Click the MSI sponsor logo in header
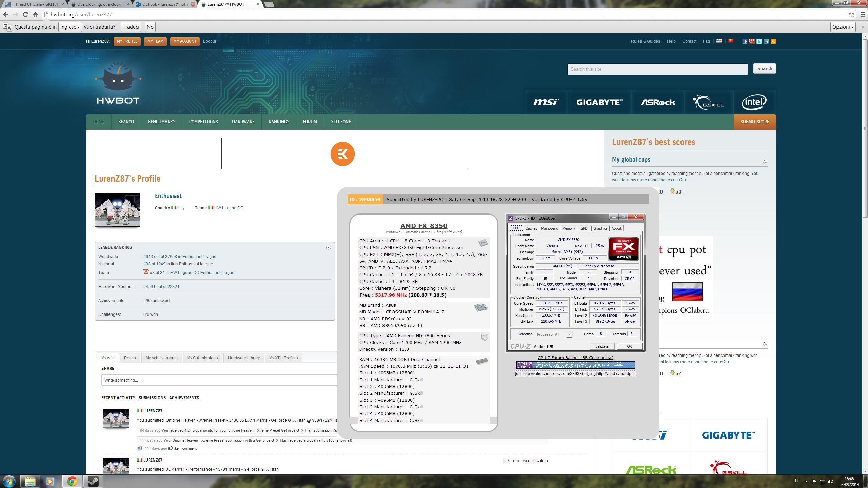The height and width of the screenshot is (488, 868). click(546, 102)
